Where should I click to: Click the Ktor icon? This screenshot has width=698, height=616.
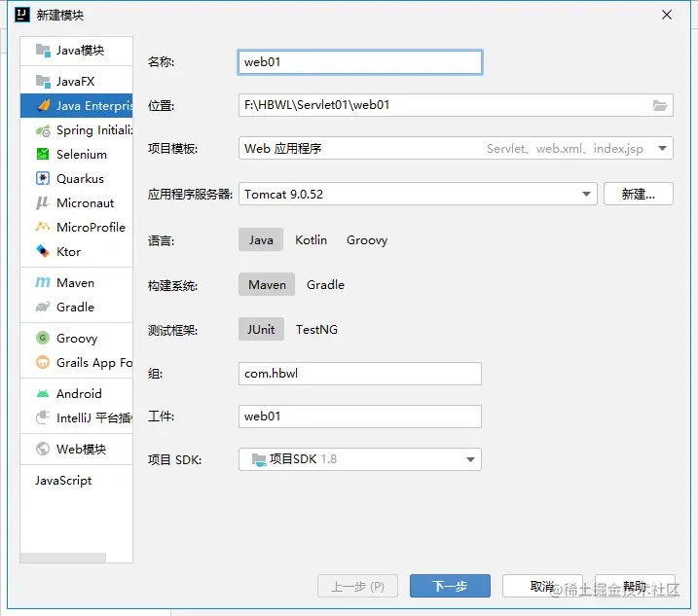tap(43, 251)
